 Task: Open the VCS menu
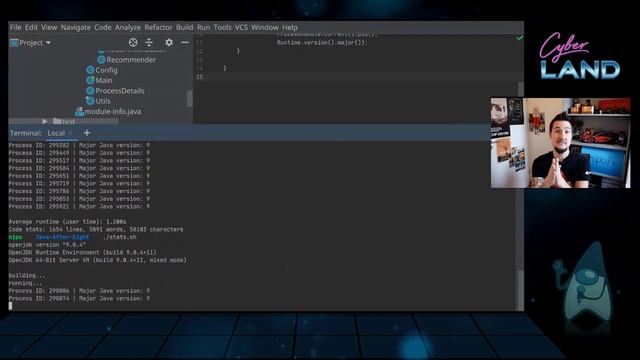(241, 27)
